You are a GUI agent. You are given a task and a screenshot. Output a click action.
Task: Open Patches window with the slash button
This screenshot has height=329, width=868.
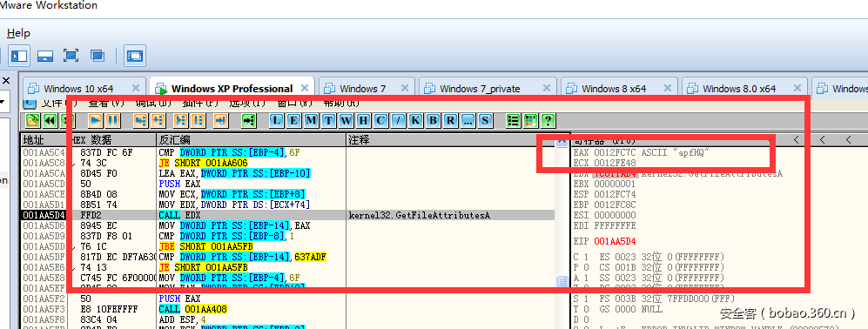coord(398,120)
